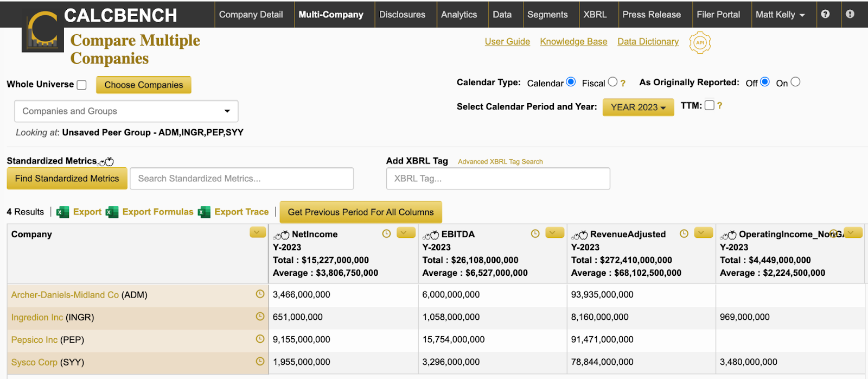
Task: Click apple icon in EBITDA column header
Action: tap(431, 235)
